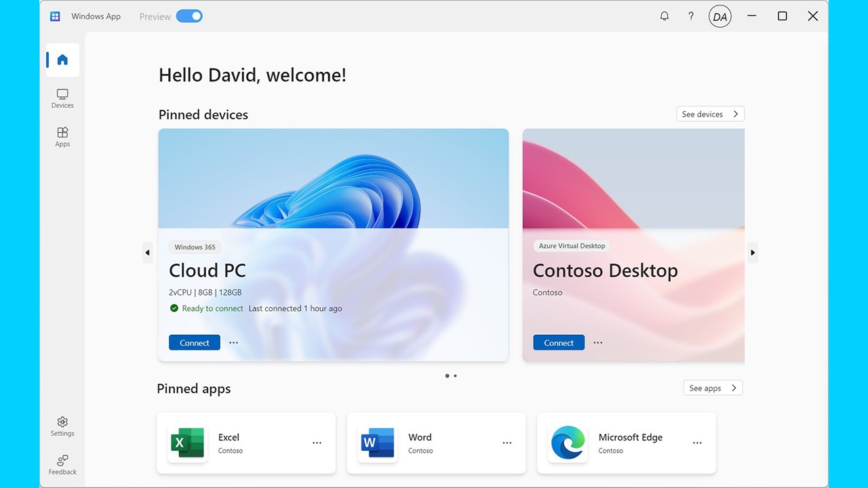The width and height of the screenshot is (868, 488).
Task: Advance the device carousel with the right arrow
Action: (753, 252)
